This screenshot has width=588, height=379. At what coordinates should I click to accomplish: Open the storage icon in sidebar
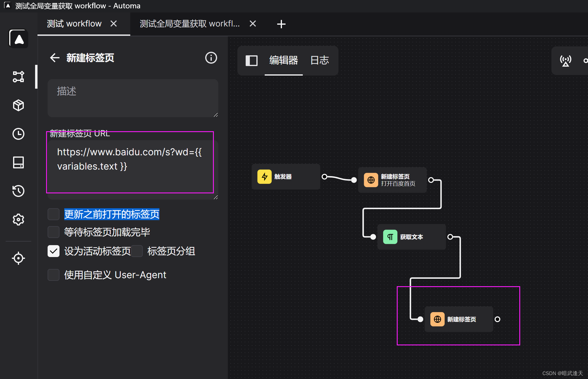click(x=18, y=162)
